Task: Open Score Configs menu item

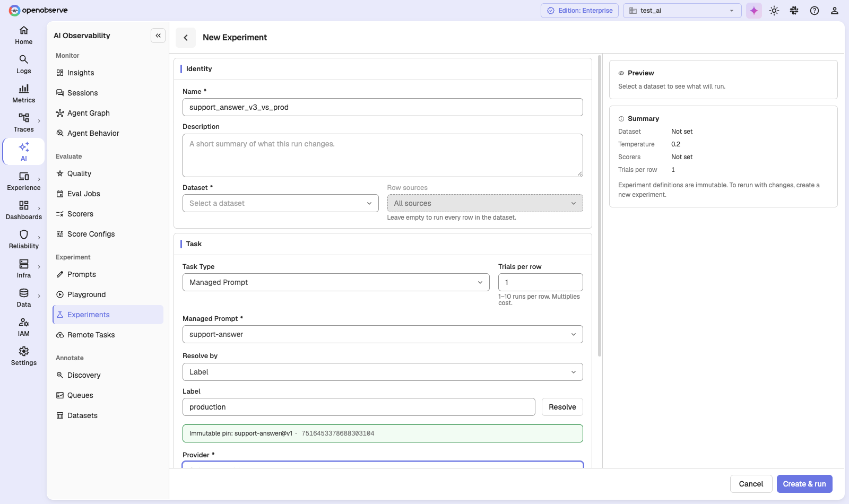Action: point(108,234)
